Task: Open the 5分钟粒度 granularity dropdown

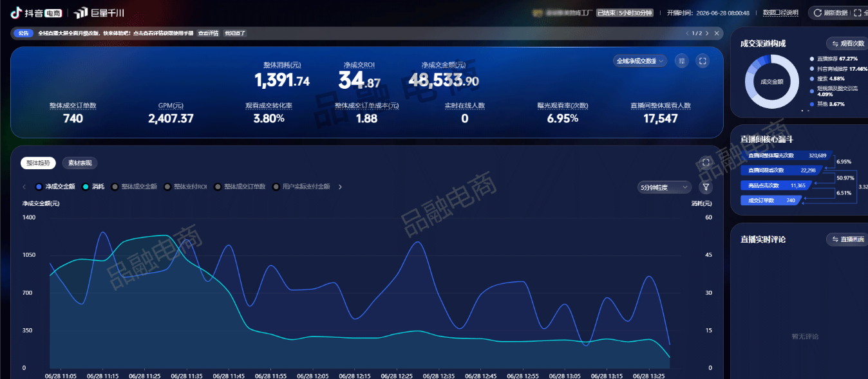Action: 664,187
